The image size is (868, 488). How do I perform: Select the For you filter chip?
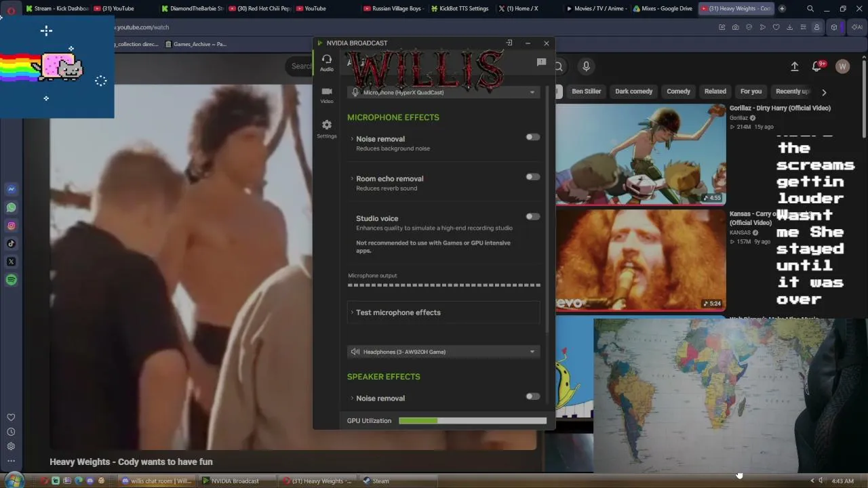click(751, 91)
